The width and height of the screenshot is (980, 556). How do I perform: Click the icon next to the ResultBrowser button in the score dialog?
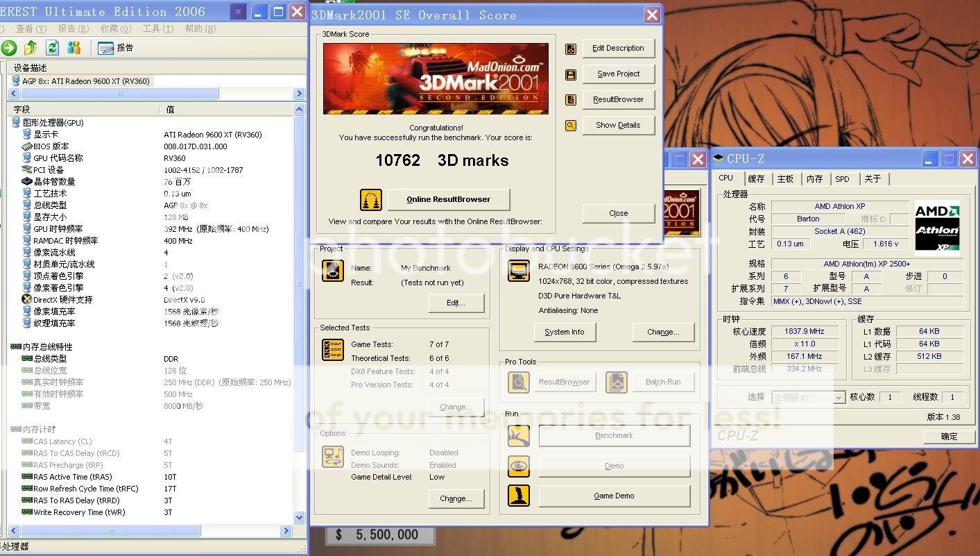pyautogui.click(x=571, y=100)
